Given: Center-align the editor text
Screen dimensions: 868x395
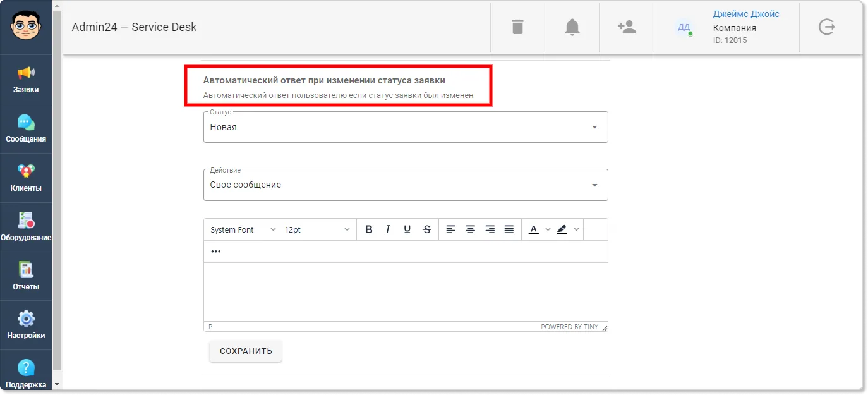Looking at the screenshot, I should pos(470,229).
